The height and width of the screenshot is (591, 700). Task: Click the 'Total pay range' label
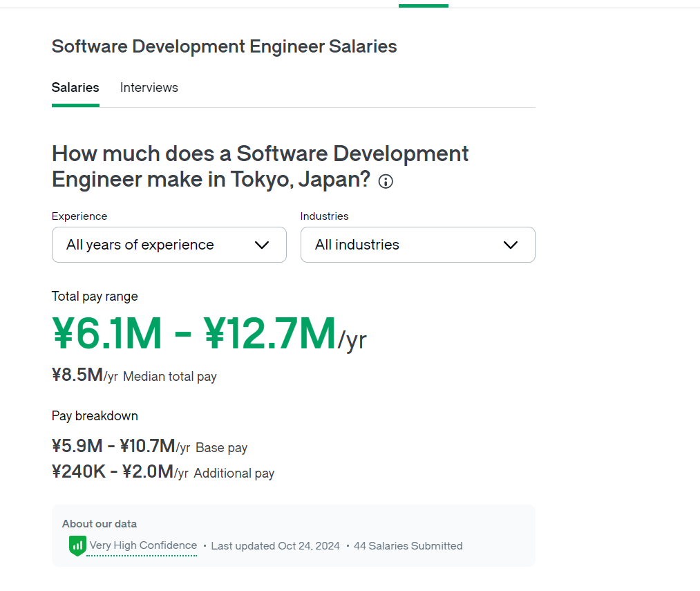point(95,297)
